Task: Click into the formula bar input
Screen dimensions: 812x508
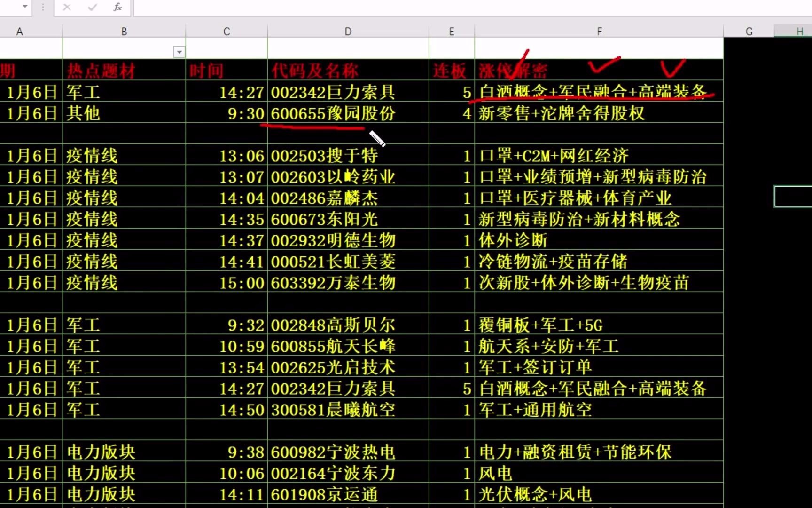Action: (x=472, y=8)
